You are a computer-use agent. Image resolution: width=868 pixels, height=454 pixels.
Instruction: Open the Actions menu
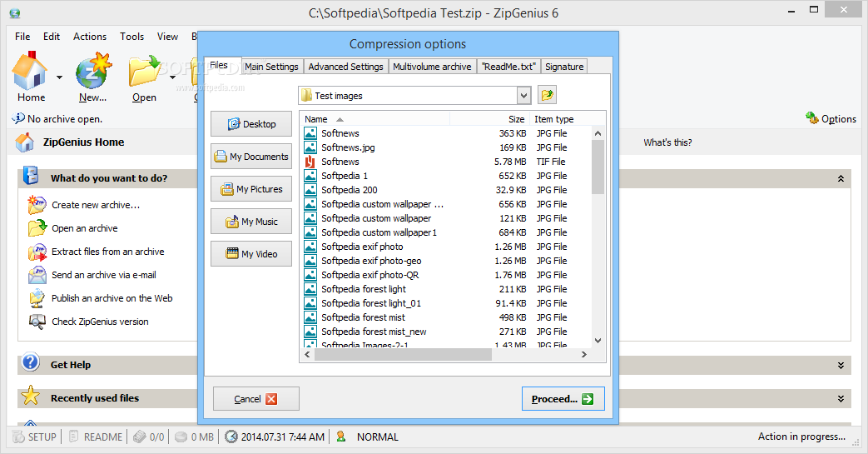click(90, 37)
